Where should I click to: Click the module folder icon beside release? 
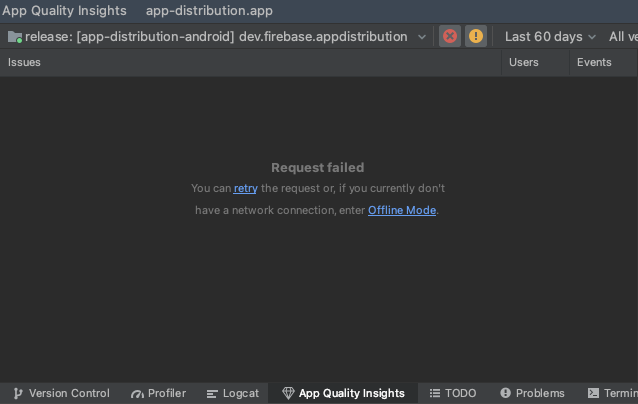pos(14,37)
